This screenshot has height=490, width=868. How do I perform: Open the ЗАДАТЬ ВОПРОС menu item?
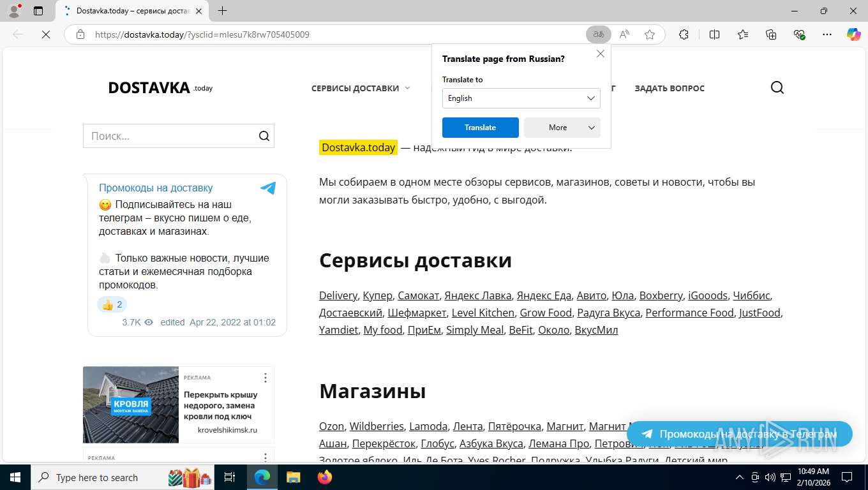[670, 88]
